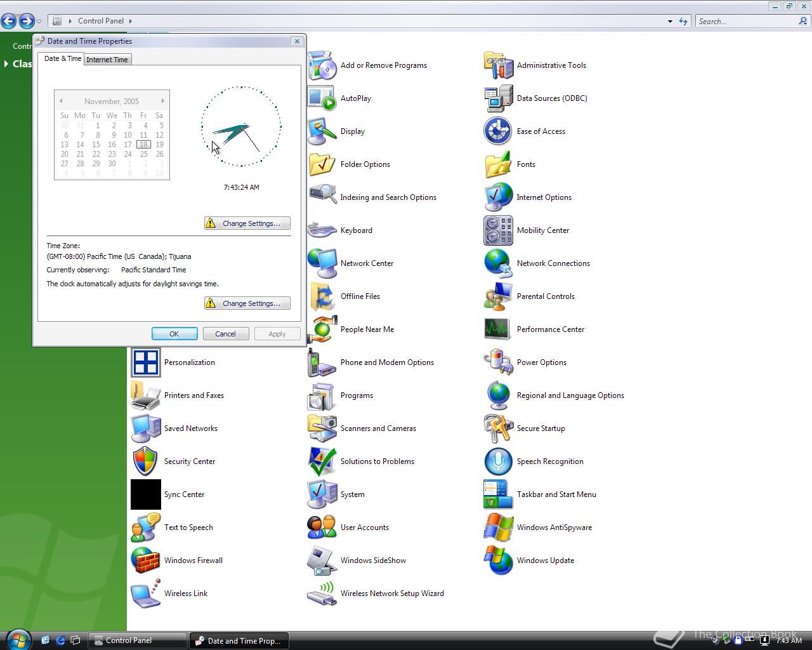Open the Network Connections icon
This screenshot has height=650, width=812.
[x=499, y=263]
